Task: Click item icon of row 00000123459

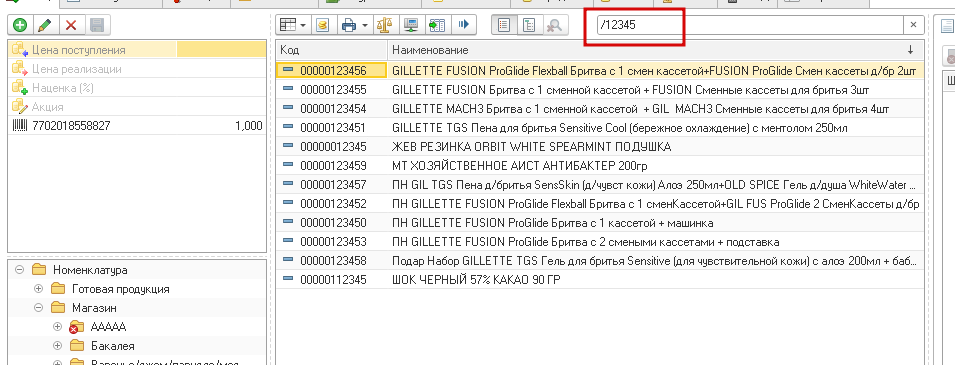Action: pyautogui.click(x=288, y=165)
